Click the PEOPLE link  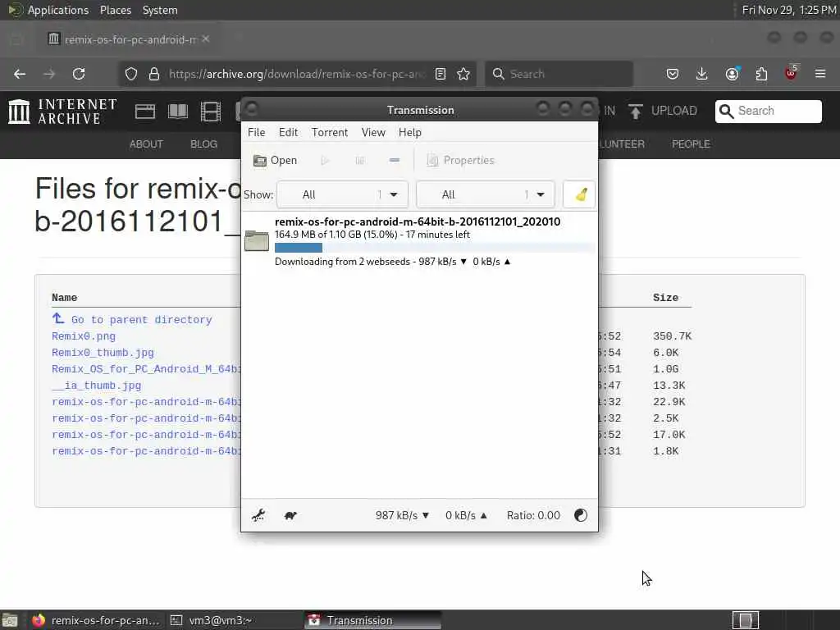point(691,144)
